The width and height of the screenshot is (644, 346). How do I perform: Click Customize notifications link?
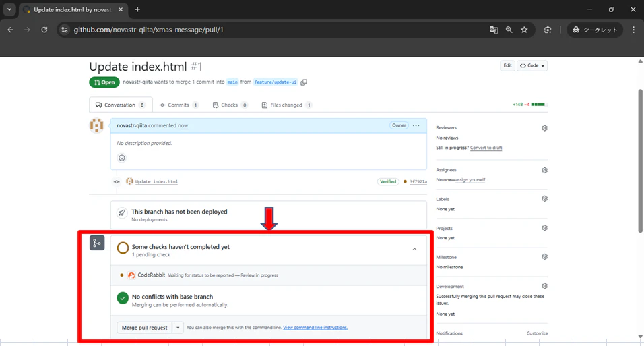[x=537, y=333]
